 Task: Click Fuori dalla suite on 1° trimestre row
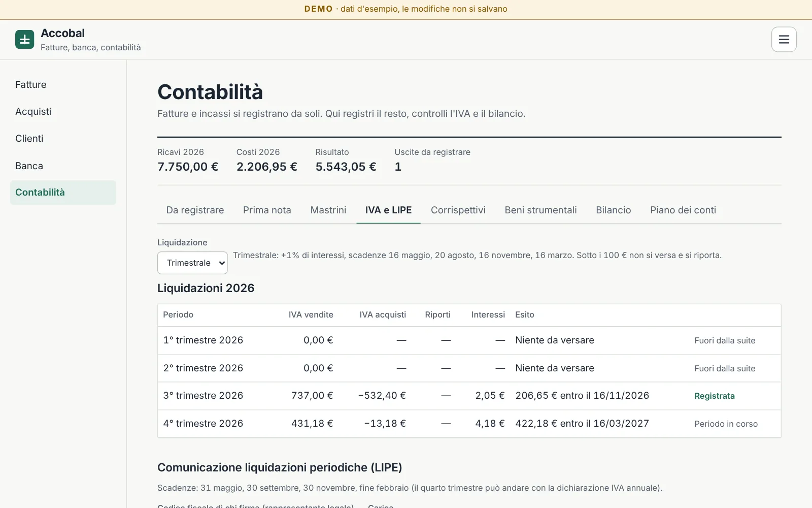click(725, 340)
